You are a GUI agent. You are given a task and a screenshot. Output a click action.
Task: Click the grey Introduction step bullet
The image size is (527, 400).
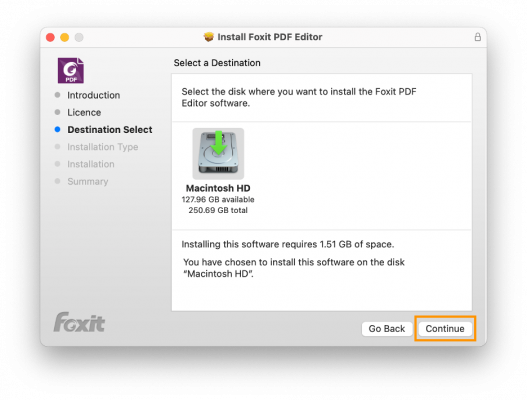point(57,95)
